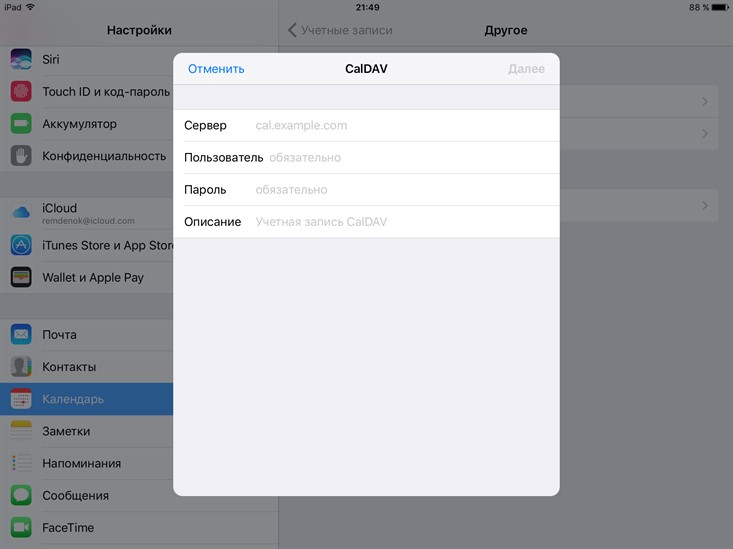Tap the Заметки notes icon

click(21, 431)
